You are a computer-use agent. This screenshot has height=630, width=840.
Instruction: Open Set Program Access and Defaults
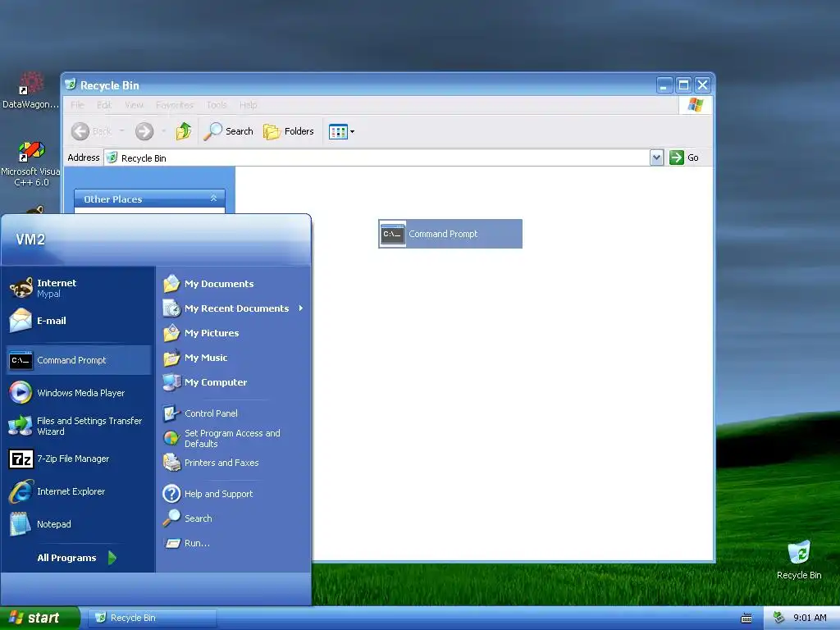(233, 438)
